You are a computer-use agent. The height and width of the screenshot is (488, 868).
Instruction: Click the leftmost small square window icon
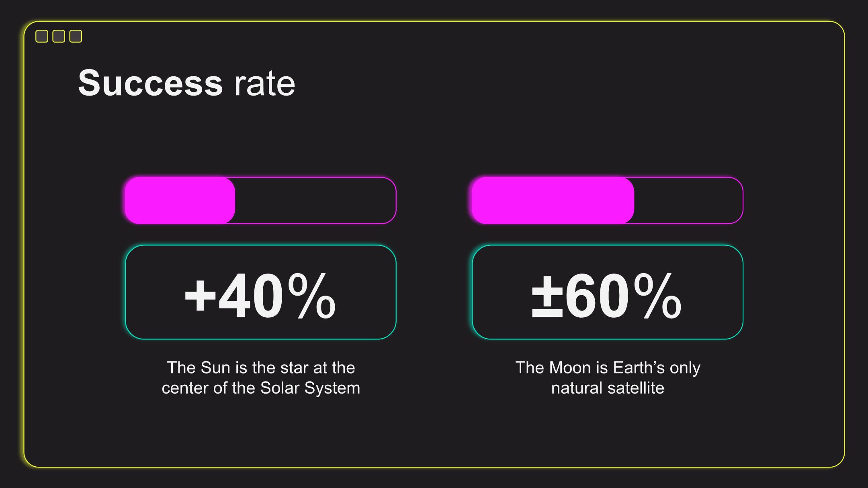[42, 36]
